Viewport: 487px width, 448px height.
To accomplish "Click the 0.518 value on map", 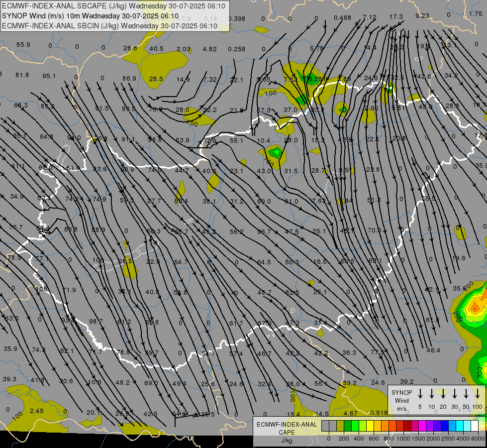I will point(379,413).
